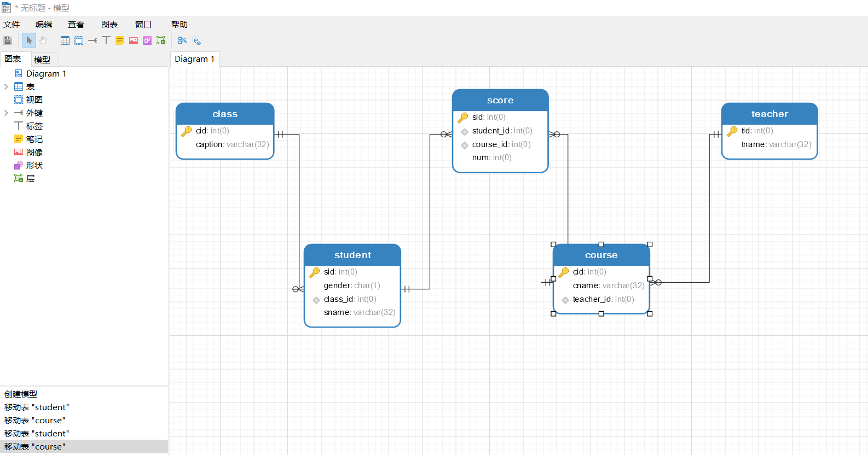
Task: Select the note tool icon
Action: tap(120, 40)
